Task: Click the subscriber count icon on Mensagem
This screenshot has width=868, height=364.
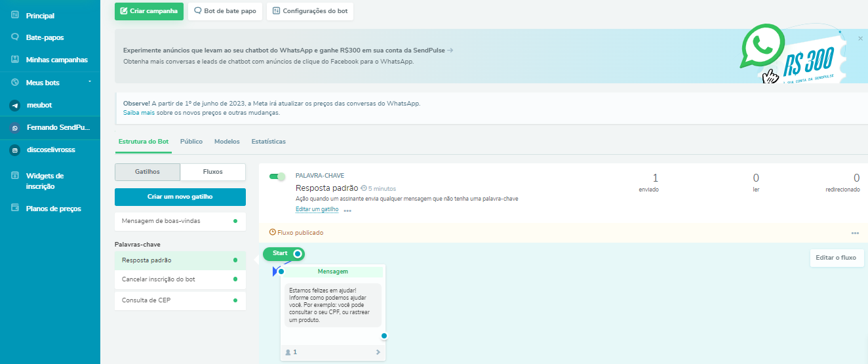Action: point(288,352)
